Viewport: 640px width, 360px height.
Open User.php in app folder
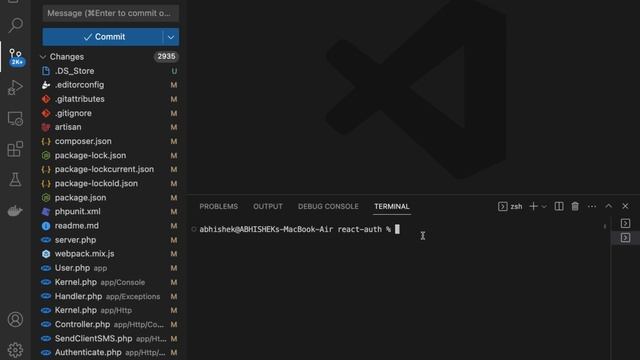[109, 268]
